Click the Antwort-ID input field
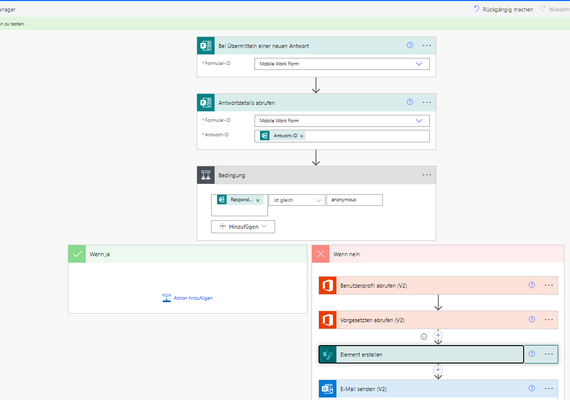Screen dimensions: 570x400 point(342,136)
